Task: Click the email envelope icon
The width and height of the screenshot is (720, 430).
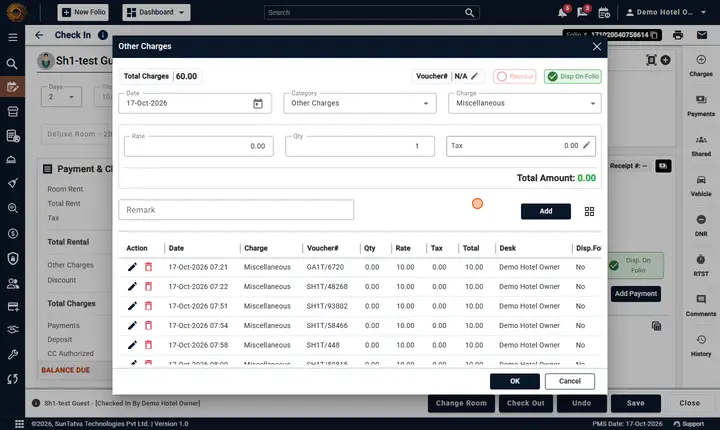Action: pyautogui.click(x=702, y=35)
